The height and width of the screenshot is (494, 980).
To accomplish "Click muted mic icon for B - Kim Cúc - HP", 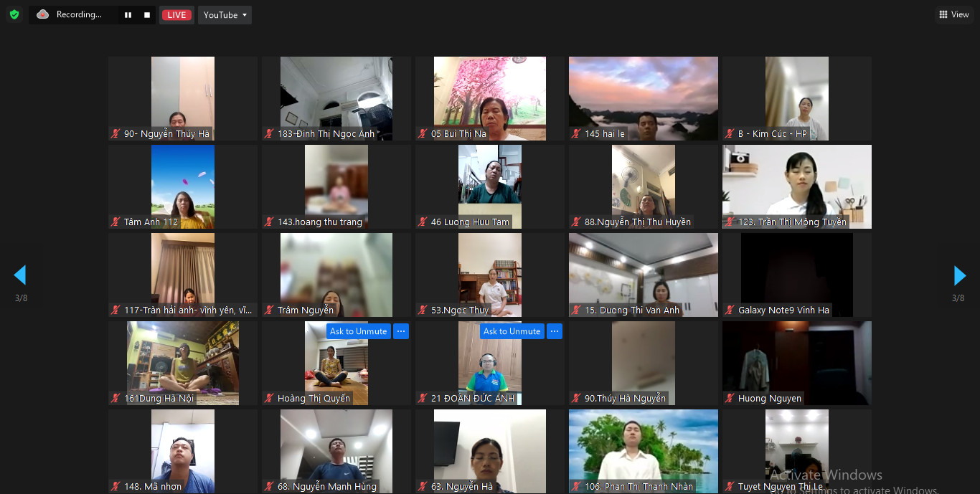I will tap(730, 134).
